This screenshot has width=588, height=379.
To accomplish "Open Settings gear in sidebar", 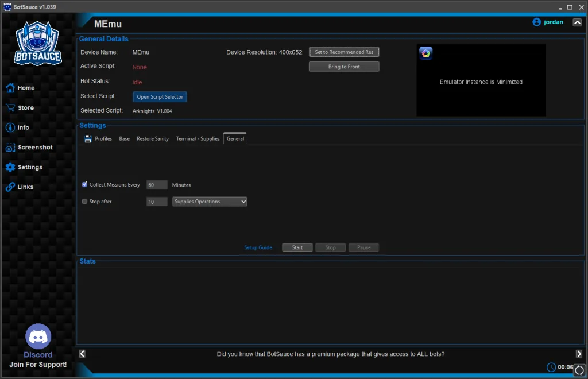I will point(10,167).
